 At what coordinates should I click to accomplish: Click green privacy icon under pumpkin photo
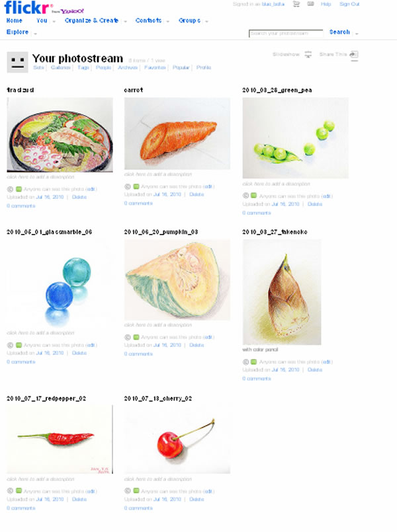click(136, 337)
